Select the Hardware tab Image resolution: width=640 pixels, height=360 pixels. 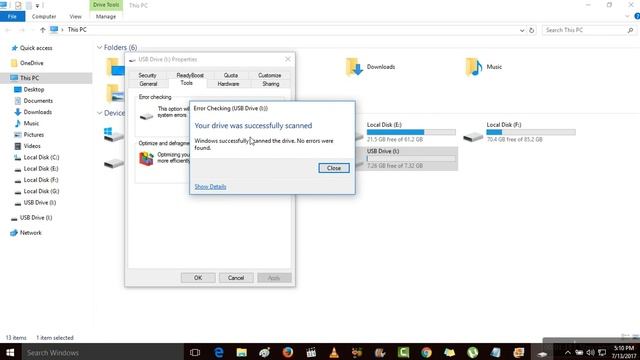pyautogui.click(x=228, y=84)
